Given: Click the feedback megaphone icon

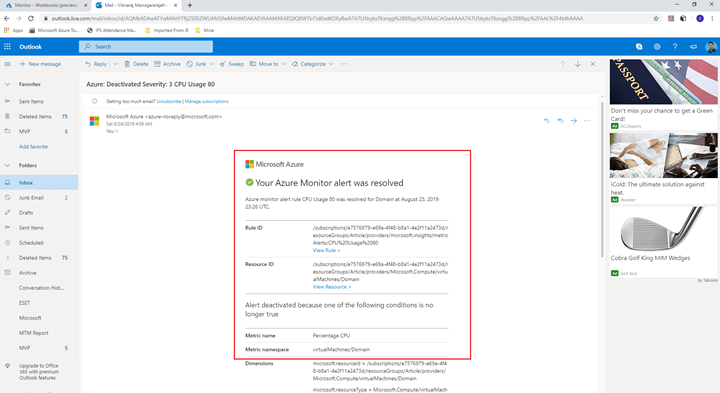Looking at the screenshot, I should tap(693, 46).
